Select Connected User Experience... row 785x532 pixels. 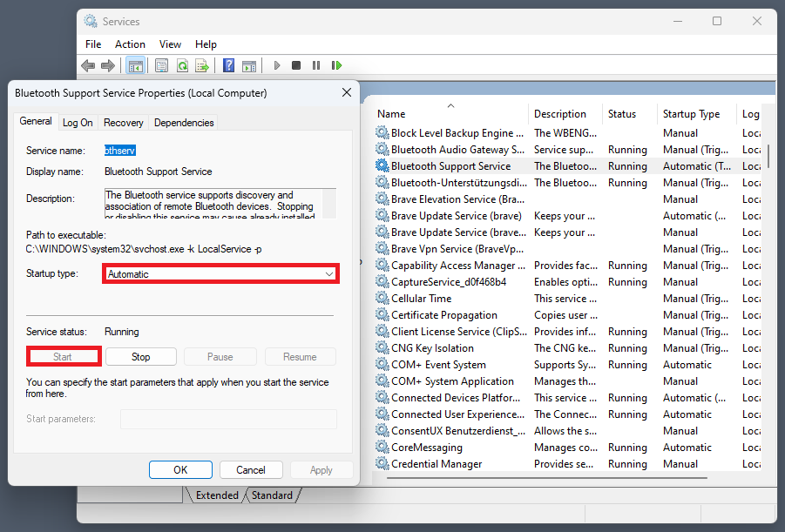(x=568, y=414)
